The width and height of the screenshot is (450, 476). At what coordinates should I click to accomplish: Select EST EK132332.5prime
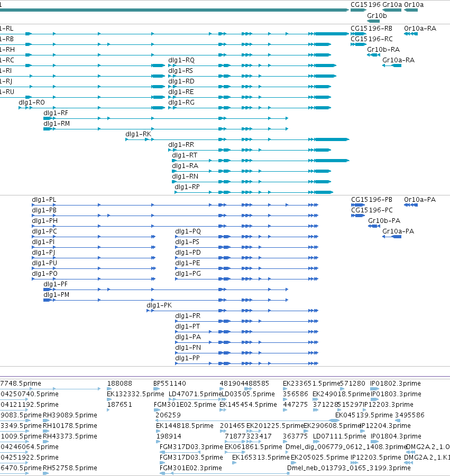click(x=135, y=394)
